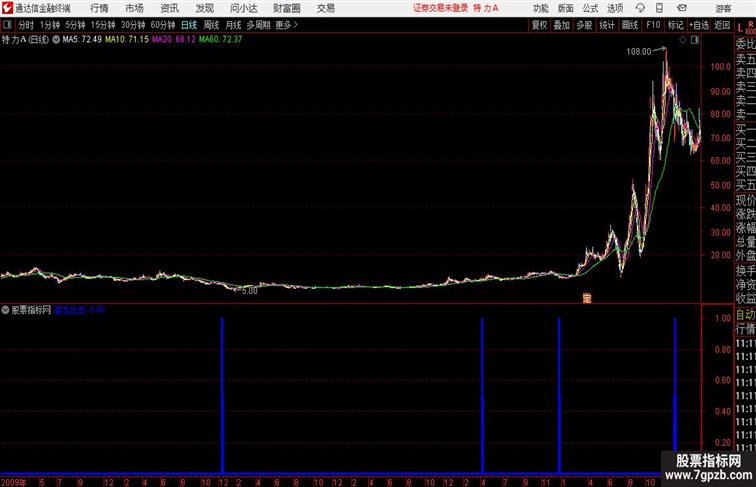756x487 pixels.
Task: Open F10 company info
Action: 653,25
